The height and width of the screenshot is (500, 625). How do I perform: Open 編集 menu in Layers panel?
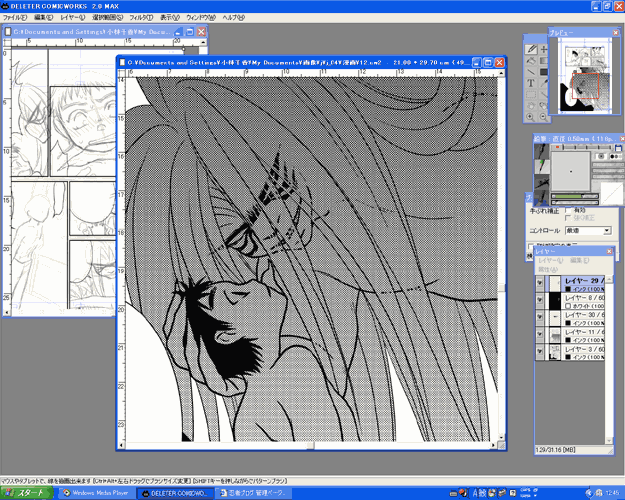(x=579, y=260)
